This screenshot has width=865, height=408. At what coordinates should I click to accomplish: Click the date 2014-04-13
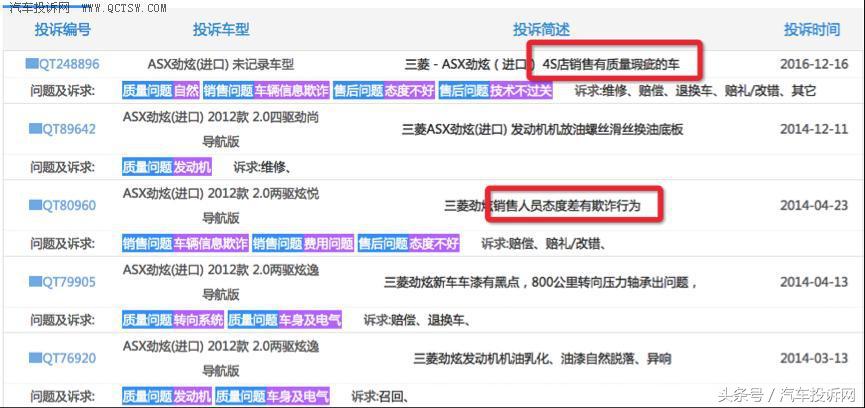pos(814,282)
